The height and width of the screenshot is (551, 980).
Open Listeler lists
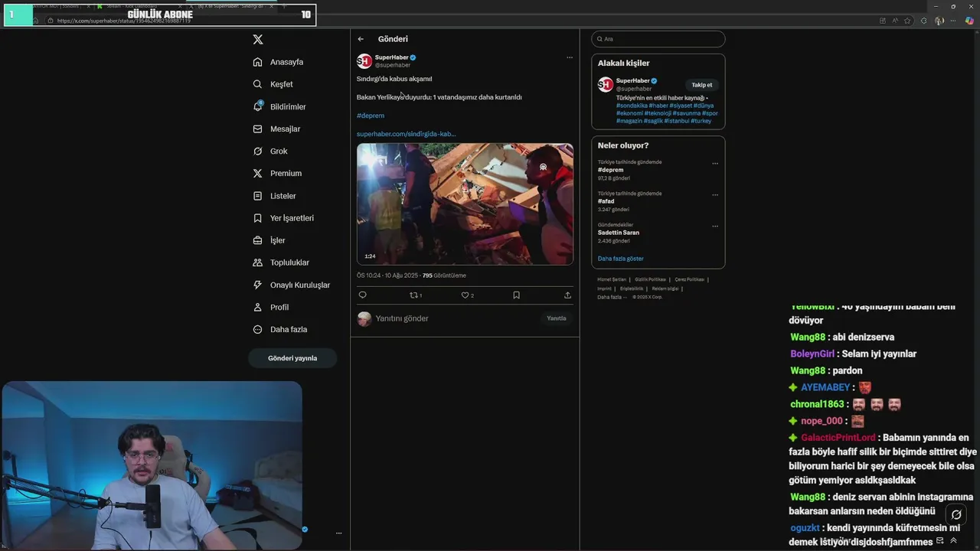274,196
